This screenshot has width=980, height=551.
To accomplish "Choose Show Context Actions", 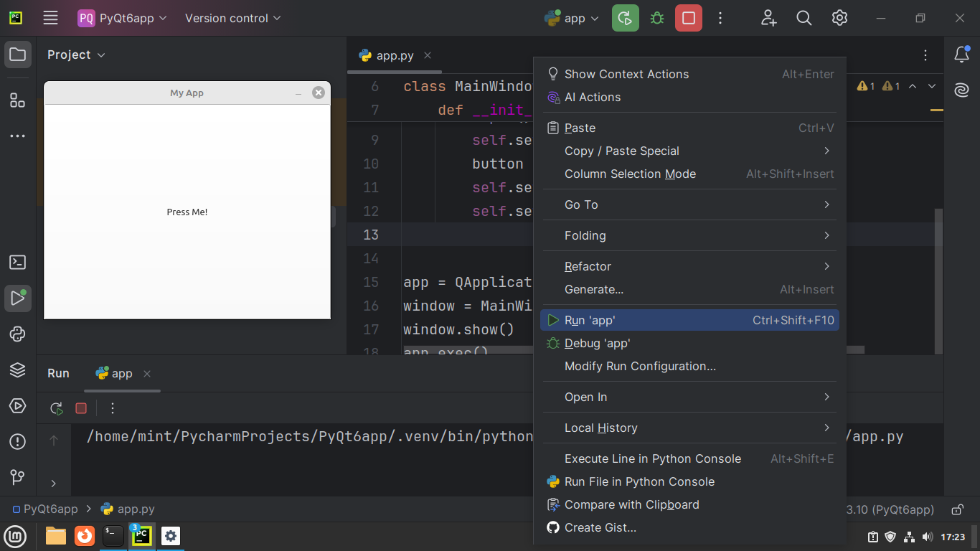I will [689, 74].
